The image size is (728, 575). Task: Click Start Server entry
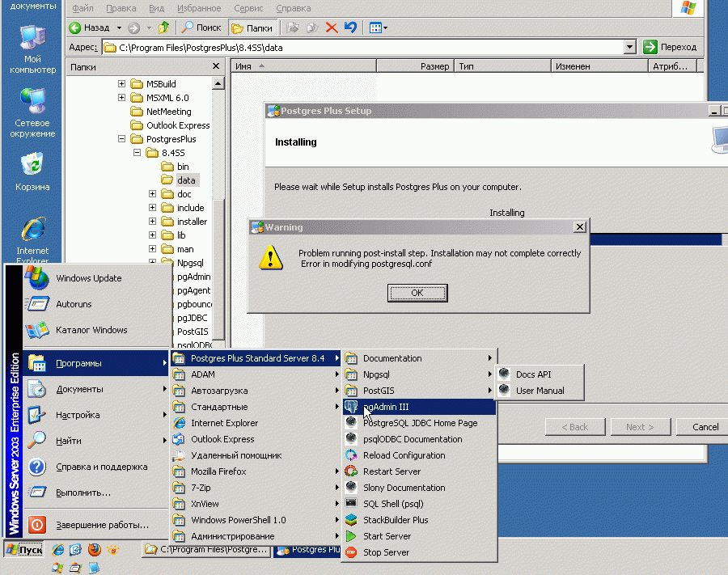click(x=419, y=536)
